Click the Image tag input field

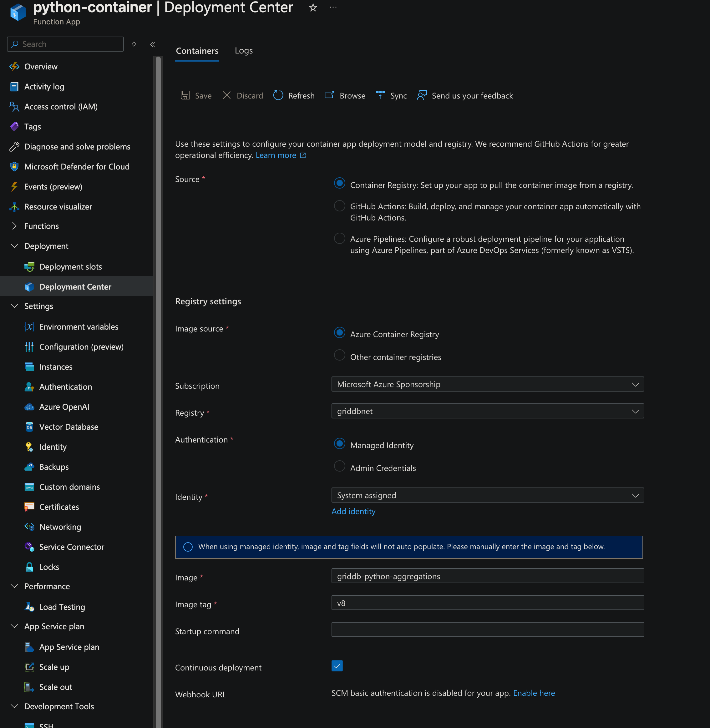[x=487, y=603]
